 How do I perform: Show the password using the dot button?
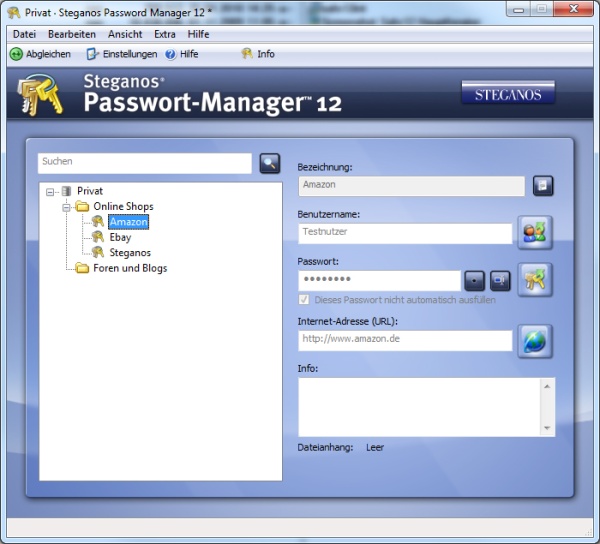pyautogui.click(x=474, y=281)
